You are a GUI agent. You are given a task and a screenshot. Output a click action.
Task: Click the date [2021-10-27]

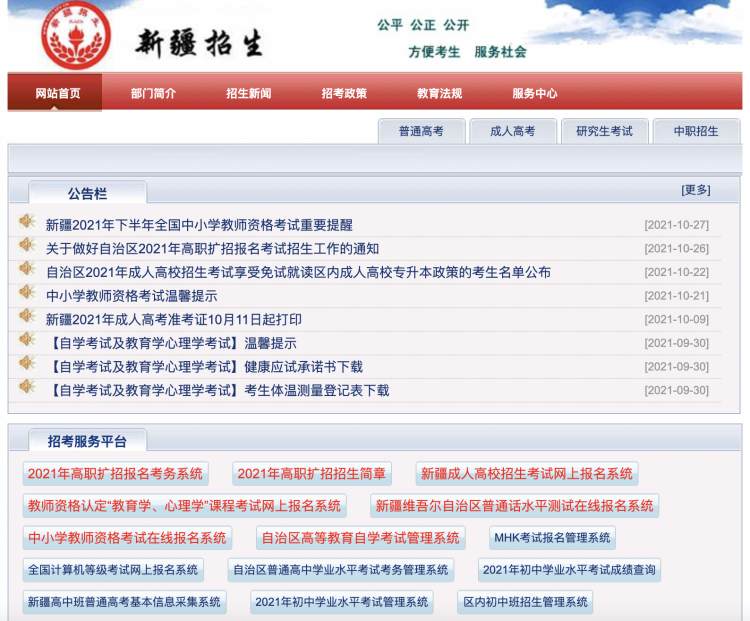pos(676,225)
